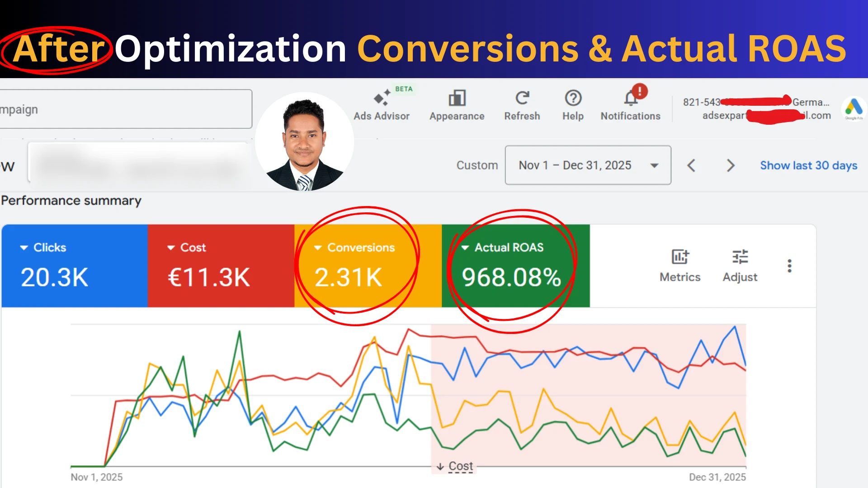Click the €11.3K cost value
The width and height of the screenshot is (868, 488).
click(208, 277)
